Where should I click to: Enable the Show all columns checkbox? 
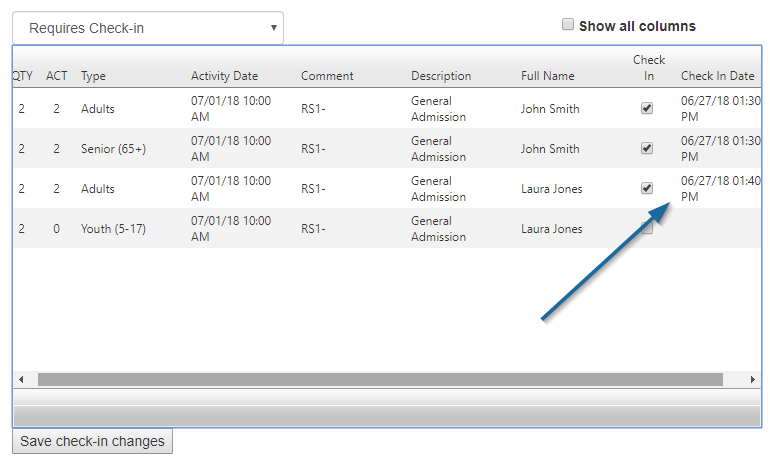568,24
